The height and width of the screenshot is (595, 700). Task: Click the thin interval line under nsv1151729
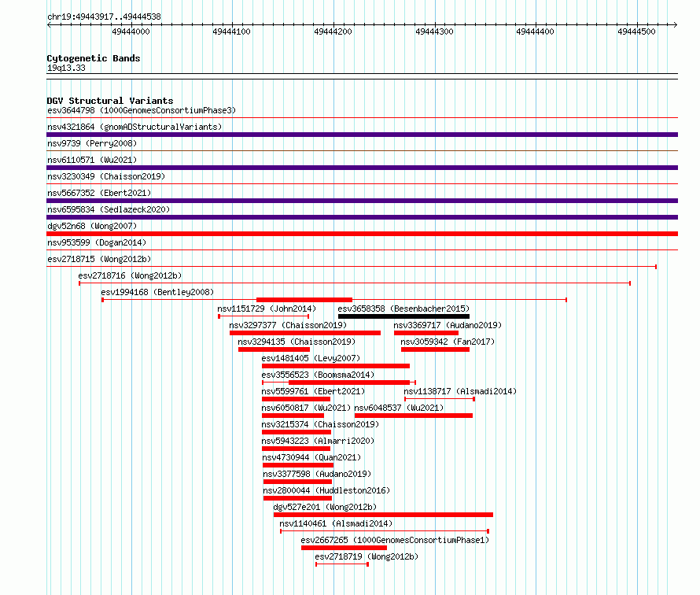pos(263,316)
